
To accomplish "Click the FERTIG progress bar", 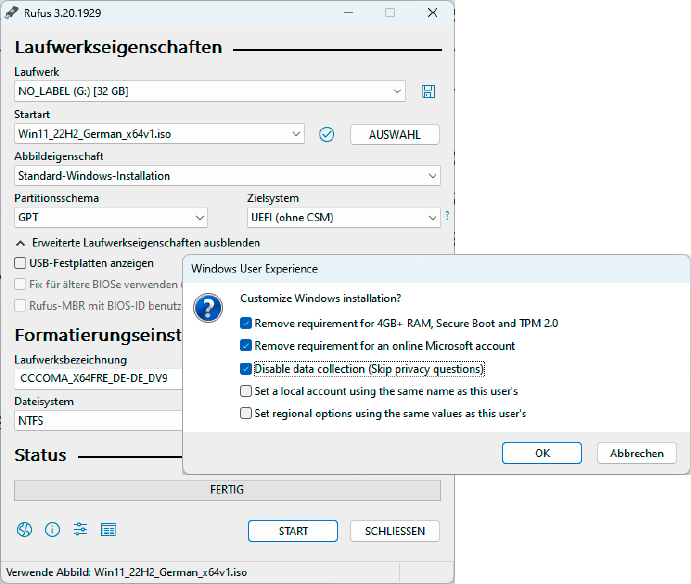I will (227, 490).
